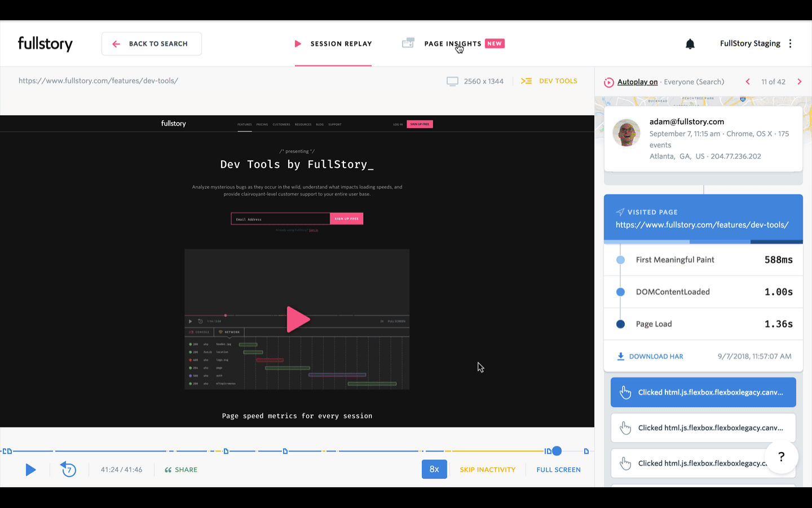812x508 pixels.
Task: Select the highlighted Clicked html.js.flexbox event
Action: [x=703, y=392]
